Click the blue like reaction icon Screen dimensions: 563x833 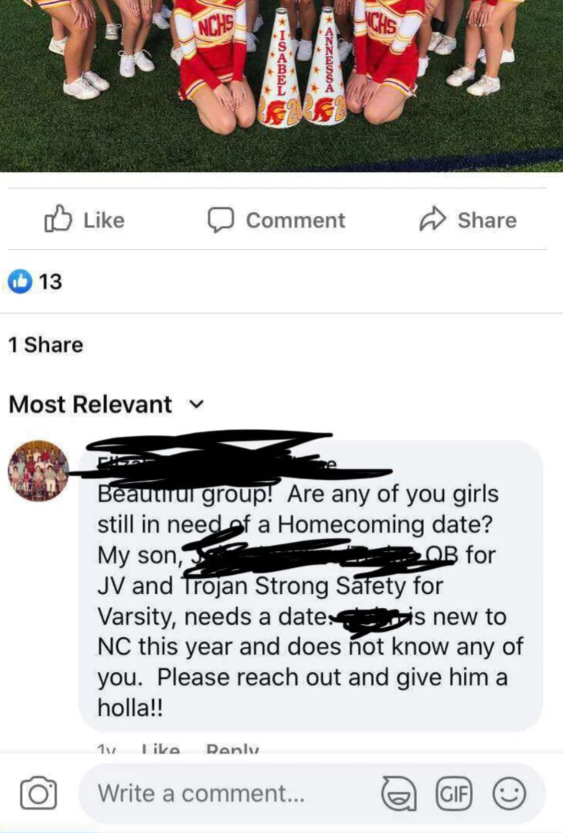tap(20, 282)
